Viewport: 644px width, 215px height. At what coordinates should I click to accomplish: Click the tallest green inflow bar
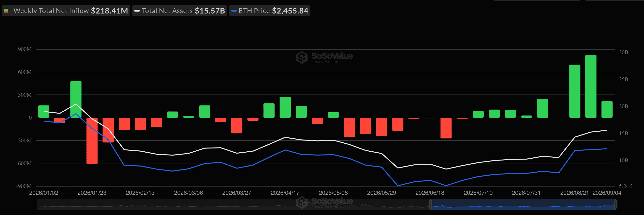(591, 86)
